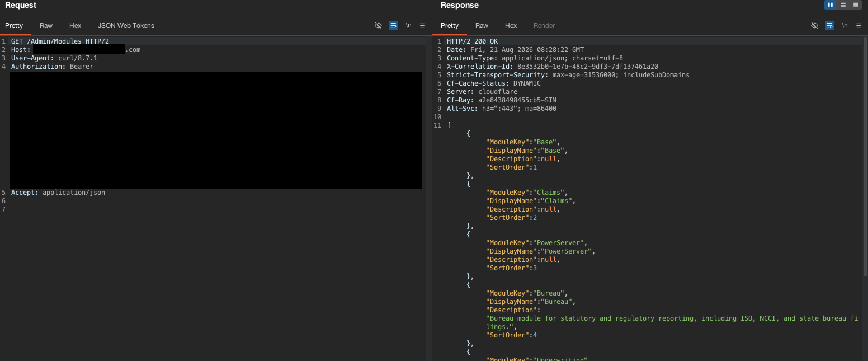This screenshot has width=868, height=361.
Task: Click the User-Agent curl/8.7.1 header
Action: click(x=54, y=58)
